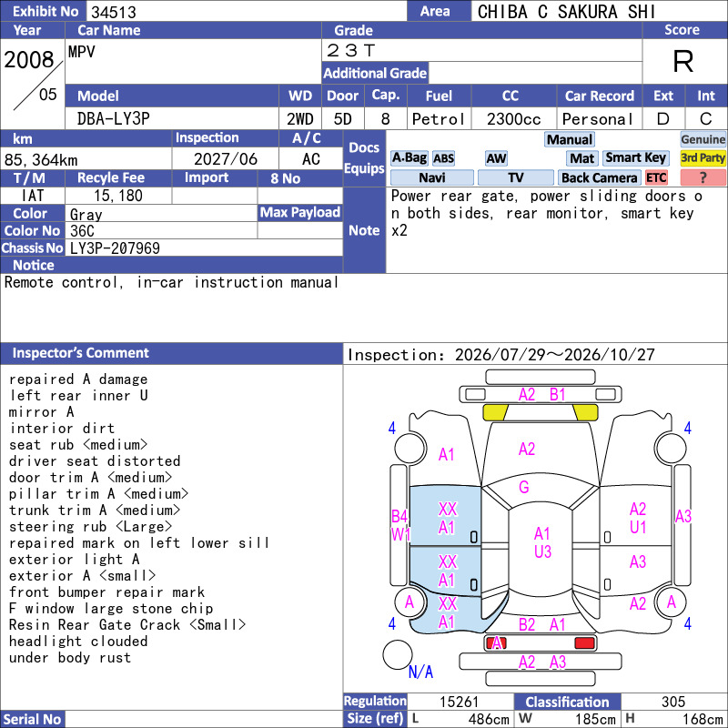Click the G mark on the windshield

pyautogui.click(x=524, y=487)
